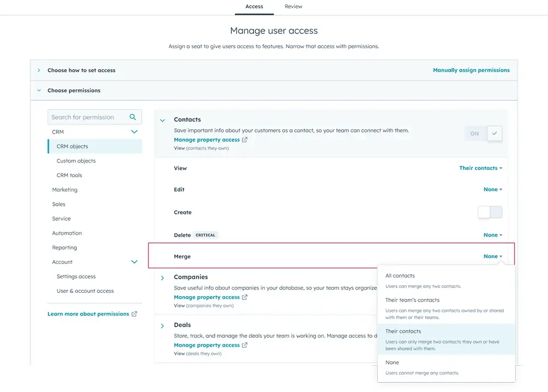
Task: Click external link icon beside Deals Manage property access
Action: (244, 345)
